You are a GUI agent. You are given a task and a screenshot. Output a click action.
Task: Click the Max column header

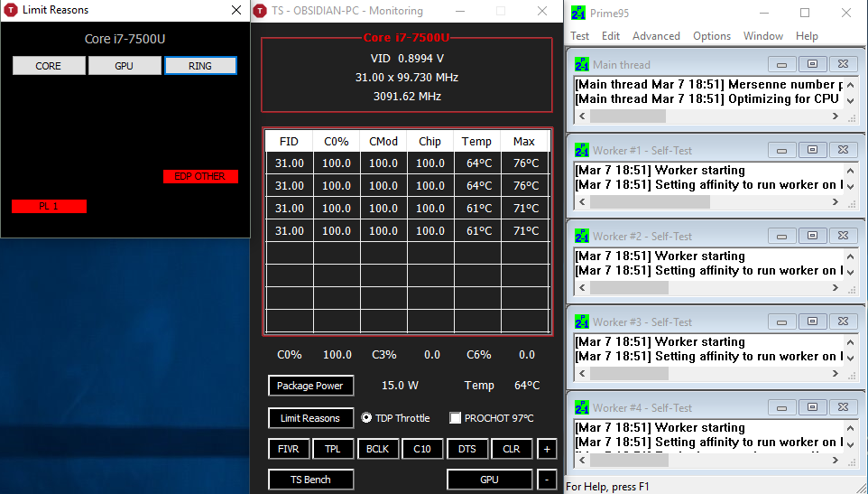[x=523, y=141]
